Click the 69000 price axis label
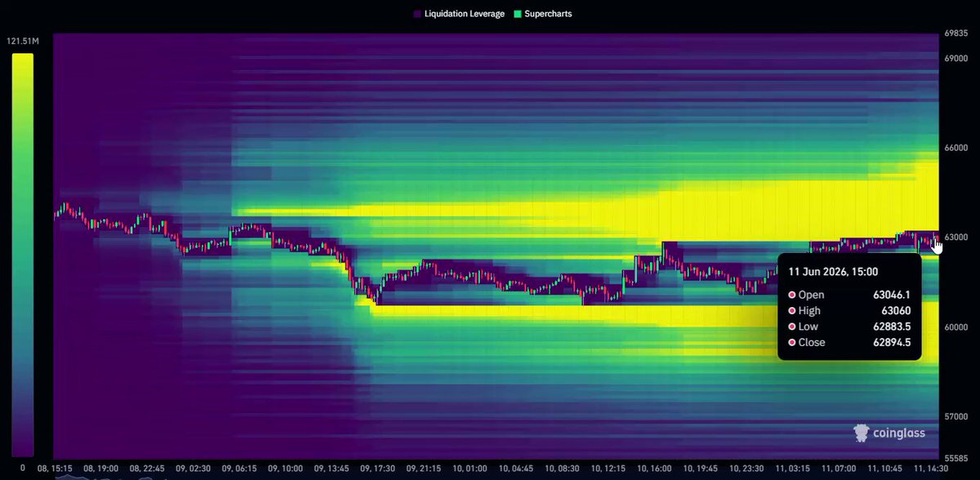Viewport: 980px width, 480px height. 955,59
